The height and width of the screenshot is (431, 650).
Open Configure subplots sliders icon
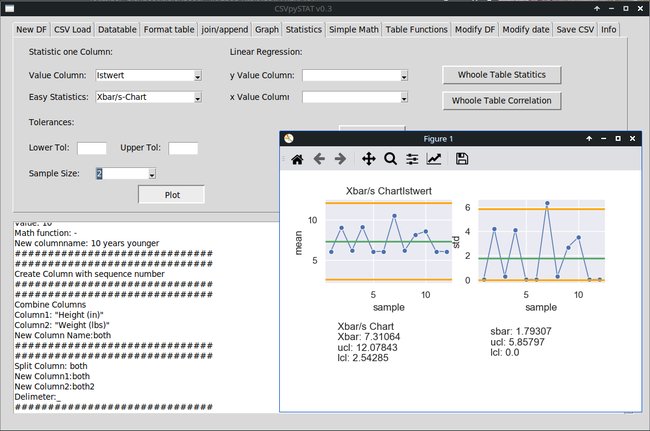(412, 159)
